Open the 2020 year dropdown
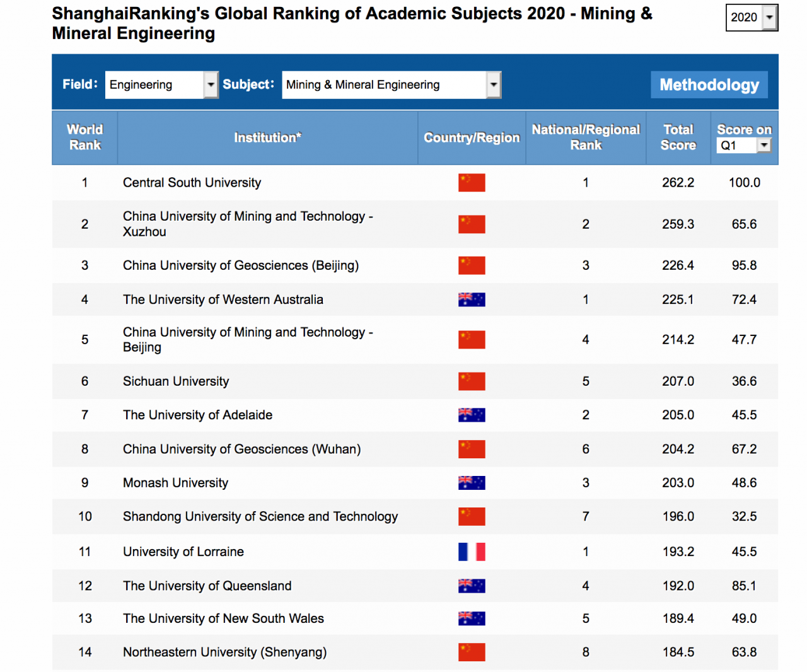Image resolution: width=807 pixels, height=672 pixels. (x=752, y=18)
